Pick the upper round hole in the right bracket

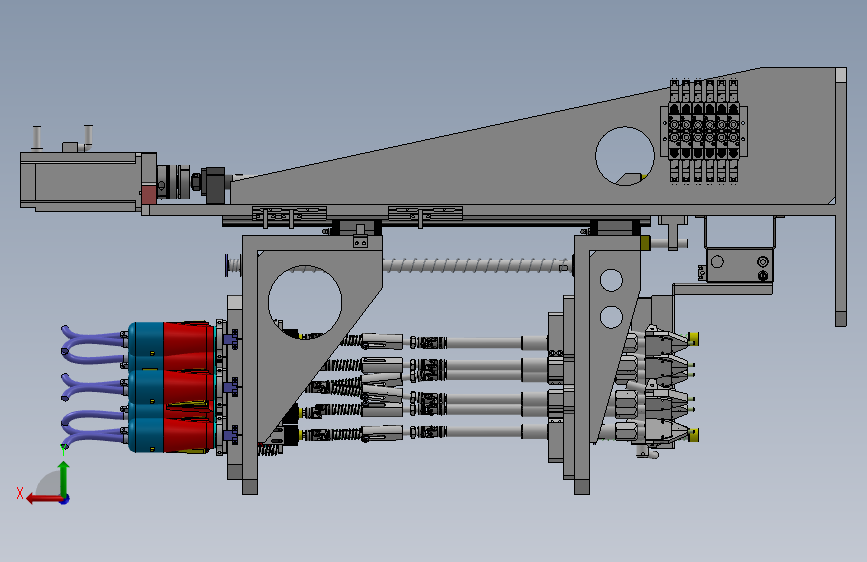611,280
